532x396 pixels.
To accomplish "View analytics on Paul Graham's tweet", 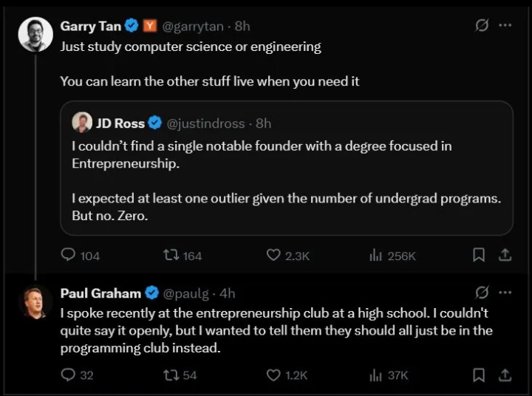I will (375, 375).
